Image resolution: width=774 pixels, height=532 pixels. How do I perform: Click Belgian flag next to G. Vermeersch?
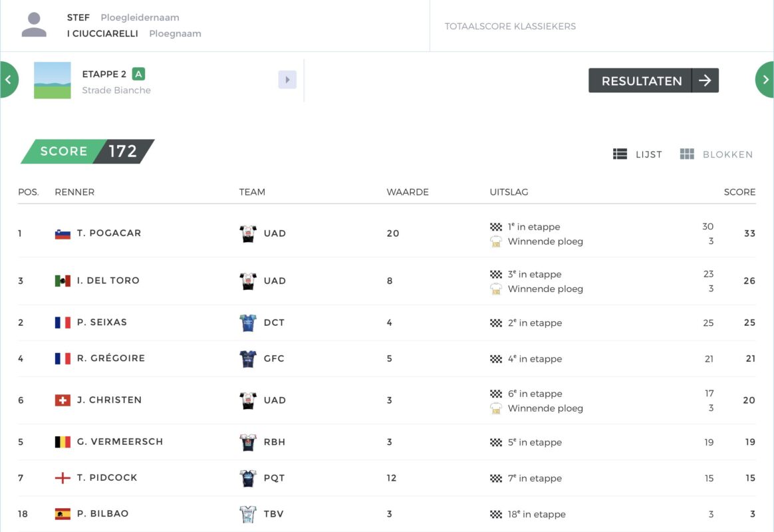click(63, 442)
